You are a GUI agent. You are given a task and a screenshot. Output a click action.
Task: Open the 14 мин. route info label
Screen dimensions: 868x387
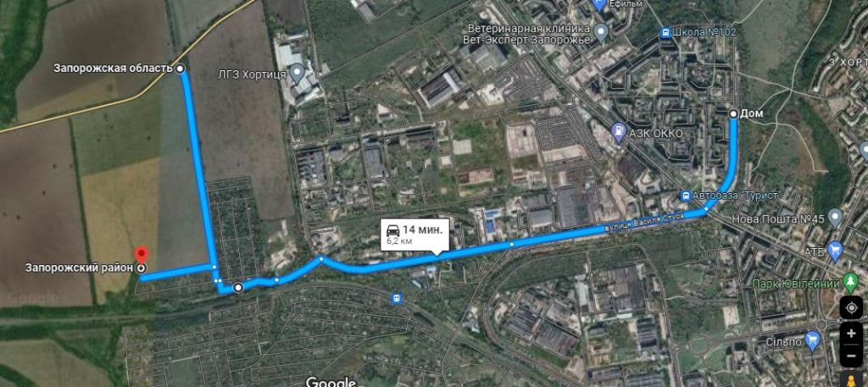tap(415, 235)
